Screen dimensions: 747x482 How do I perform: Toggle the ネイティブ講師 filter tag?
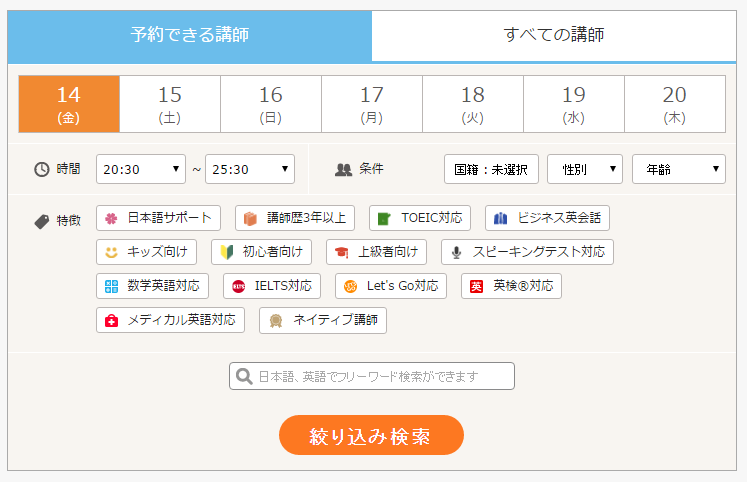(323, 320)
